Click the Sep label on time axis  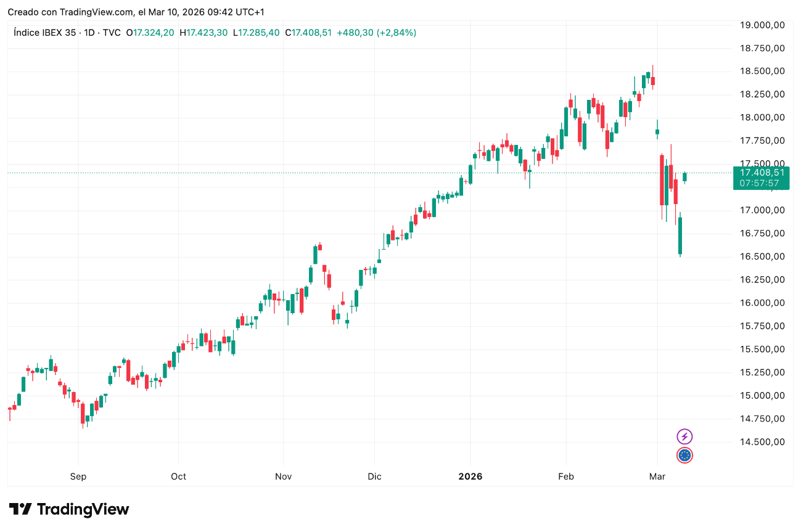tap(78, 477)
